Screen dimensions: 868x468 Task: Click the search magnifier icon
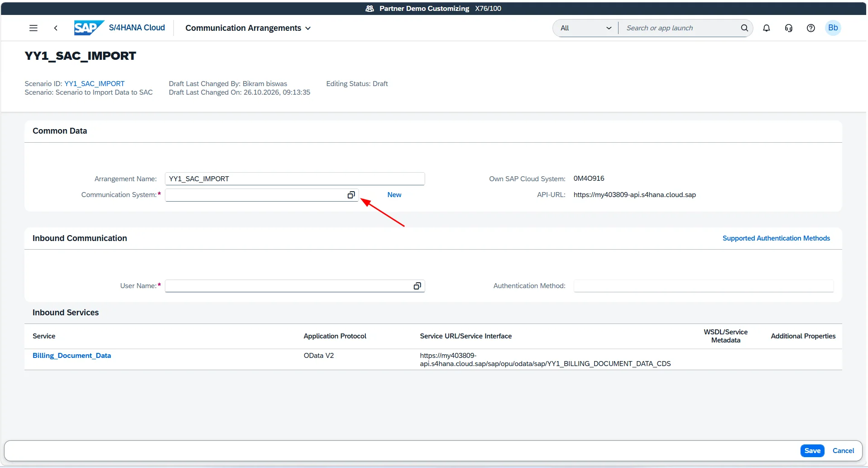point(744,28)
